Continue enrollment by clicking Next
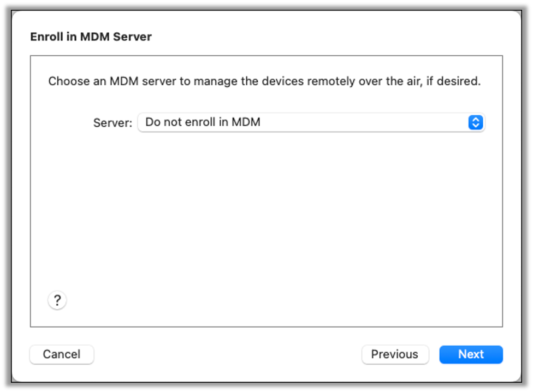The image size is (533, 392). click(471, 354)
